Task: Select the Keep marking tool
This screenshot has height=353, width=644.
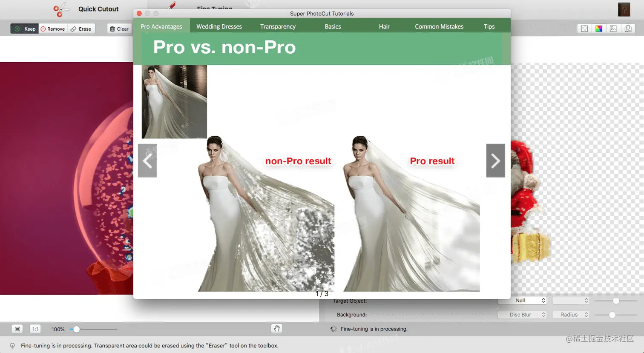Action: [x=25, y=29]
